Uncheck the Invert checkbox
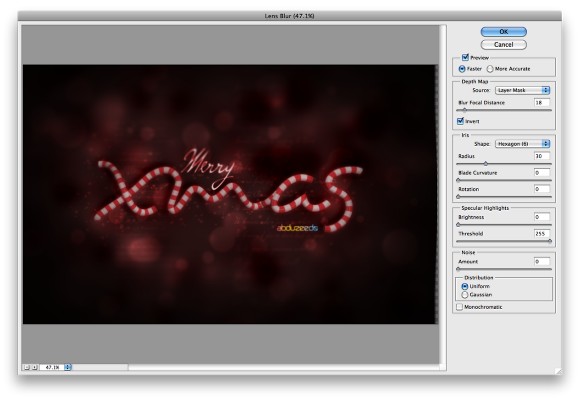The image size is (580, 400). point(460,121)
